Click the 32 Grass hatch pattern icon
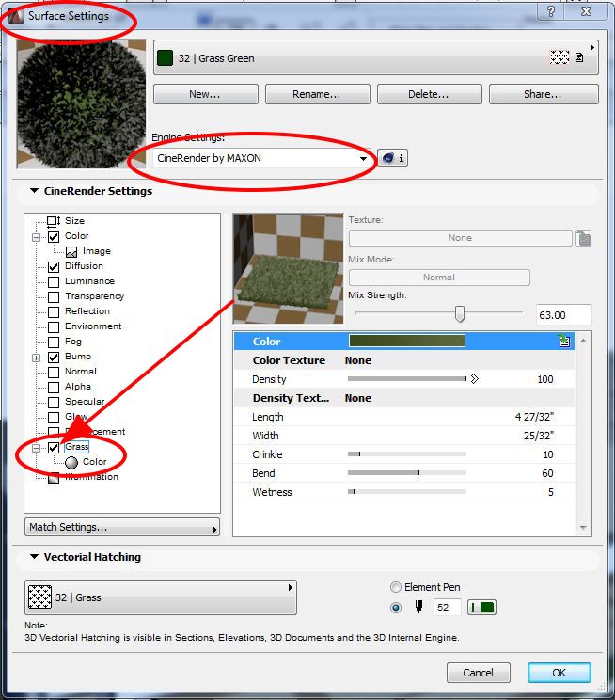Viewport: 615px width, 700px height. click(x=39, y=597)
